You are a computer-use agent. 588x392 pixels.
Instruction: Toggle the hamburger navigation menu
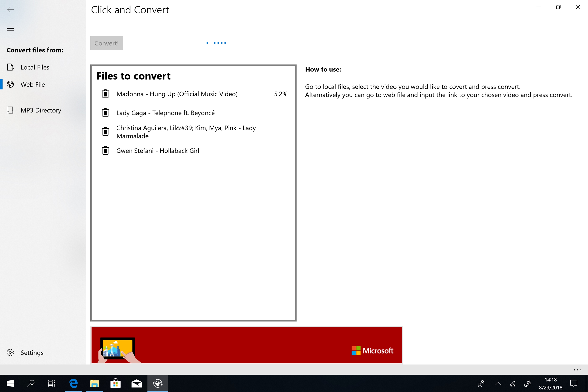click(10, 28)
